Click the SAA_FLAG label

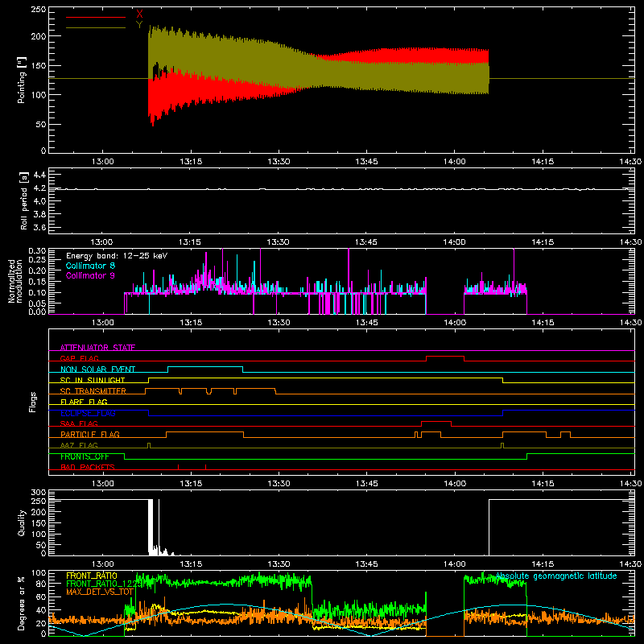click(79, 423)
